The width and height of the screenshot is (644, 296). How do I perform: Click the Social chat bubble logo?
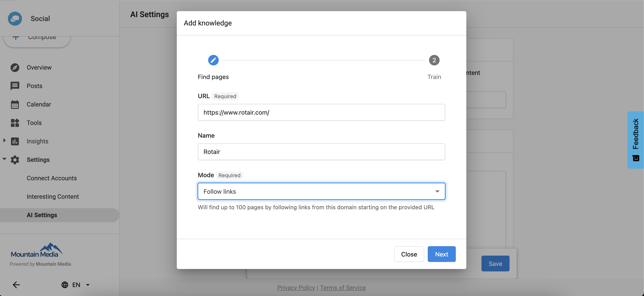click(x=15, y=18)
